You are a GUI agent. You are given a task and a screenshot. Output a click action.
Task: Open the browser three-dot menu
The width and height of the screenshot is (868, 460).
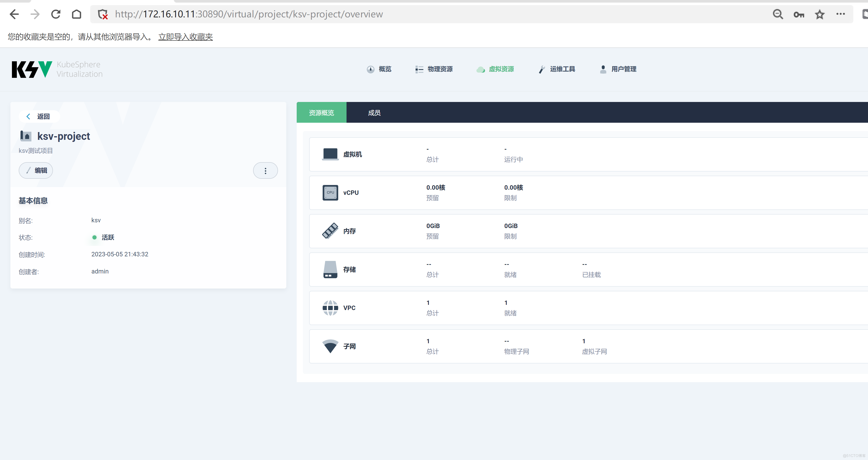click(840, 14)
